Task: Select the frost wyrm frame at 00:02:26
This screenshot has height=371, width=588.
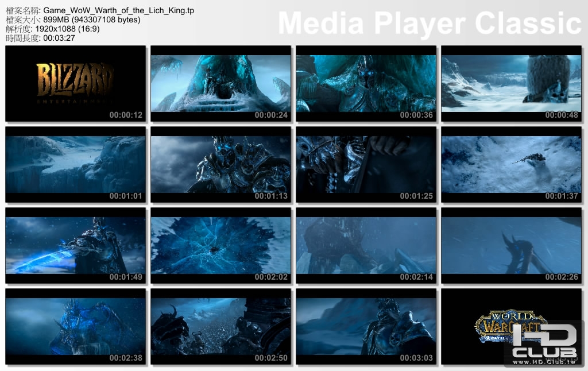Action: (510, 245)
